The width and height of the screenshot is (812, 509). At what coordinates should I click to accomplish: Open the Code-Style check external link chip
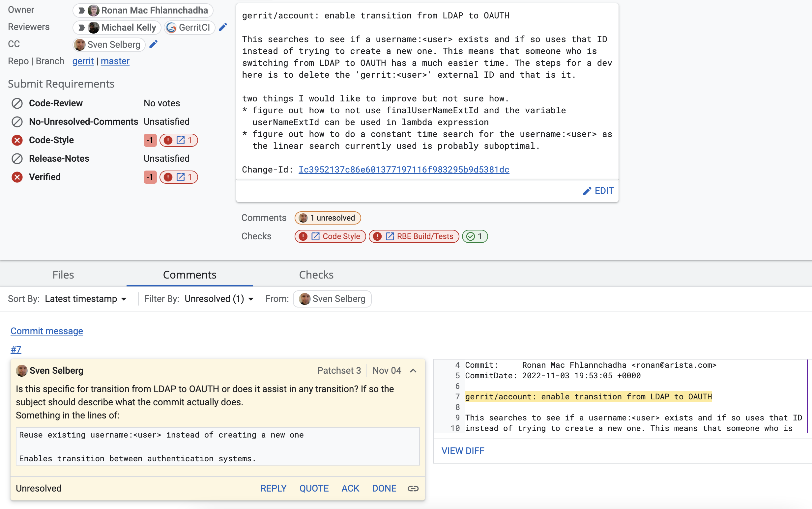point(179,140)
